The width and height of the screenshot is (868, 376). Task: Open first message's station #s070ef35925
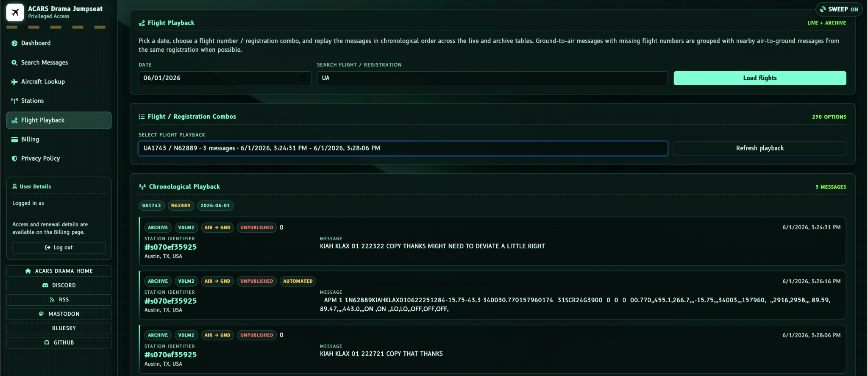170,247
